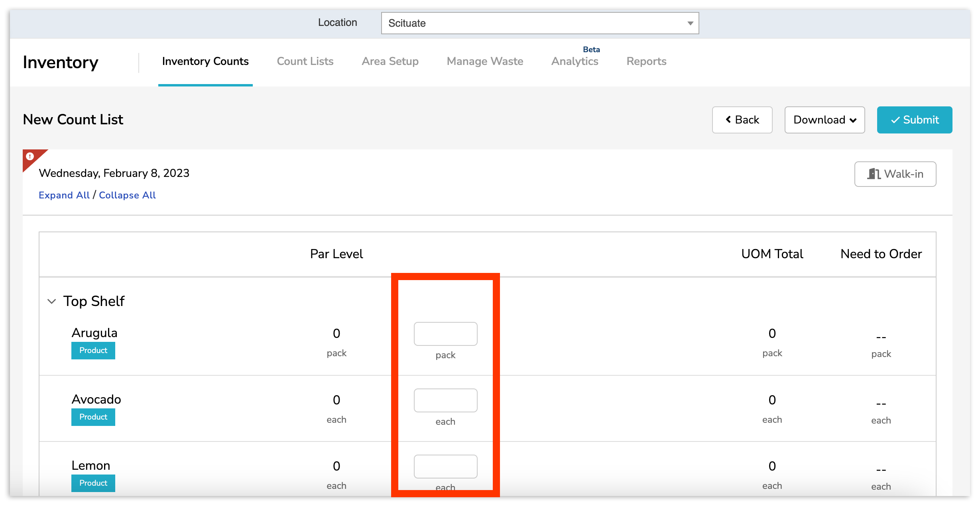This screenshot has height=506, width=980.
Task: Click the Product badge under Lemon
Action: tap(93, 483)
